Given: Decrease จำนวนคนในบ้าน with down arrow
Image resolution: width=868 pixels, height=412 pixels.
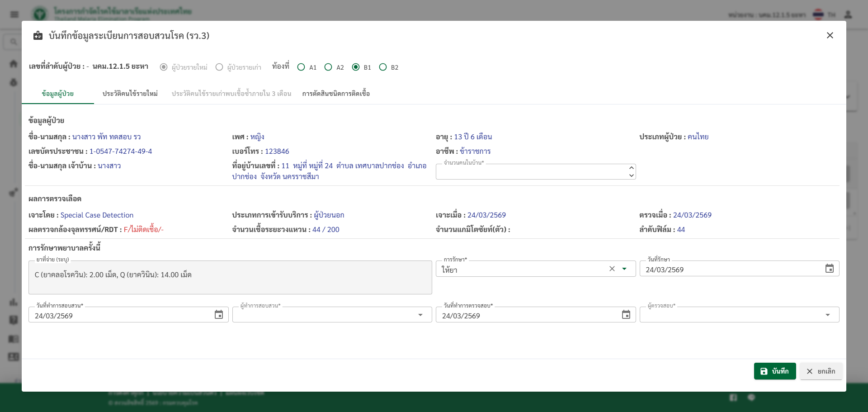Looking at the screenshot, I should click(x=631, y=175).
